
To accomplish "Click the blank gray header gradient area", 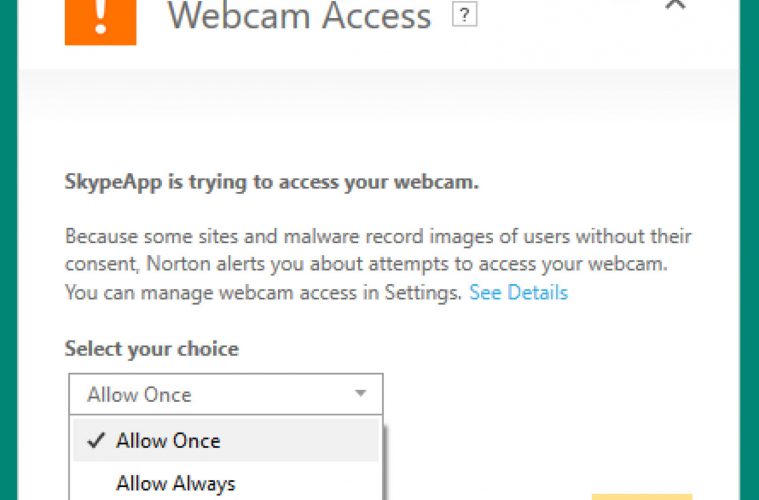I will coord(379,97).
